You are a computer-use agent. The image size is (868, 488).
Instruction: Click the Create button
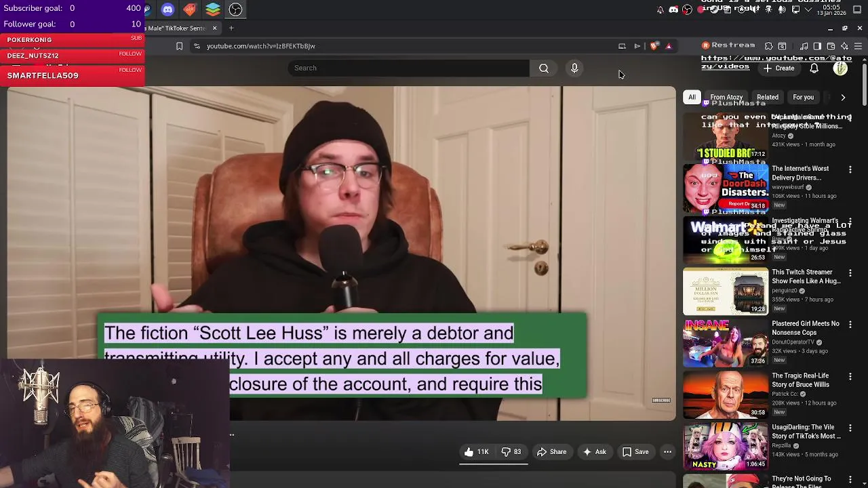coord(778,68)
